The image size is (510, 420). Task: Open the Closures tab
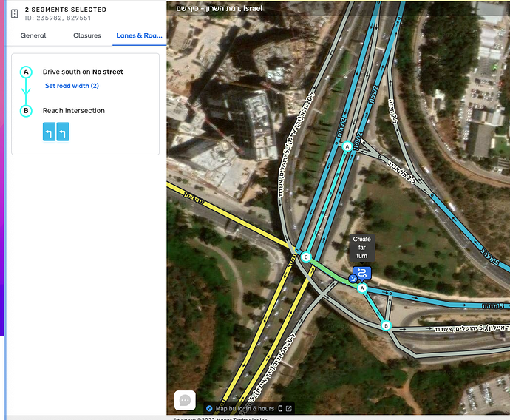pyautogui.click(x=86, y=35)
